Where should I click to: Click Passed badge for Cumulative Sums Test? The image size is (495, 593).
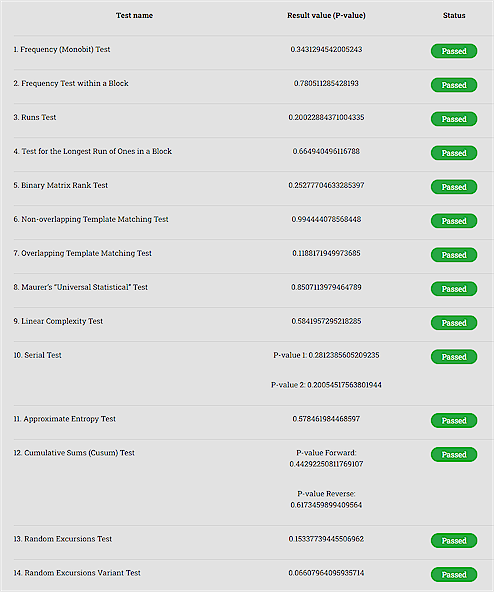(x=453, y=455)
